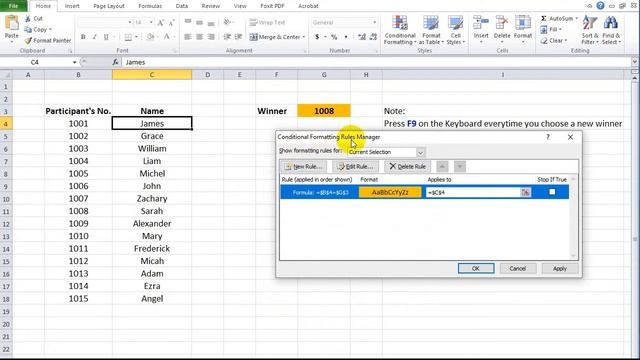Select cell containing Alexander

click(152, 224)
